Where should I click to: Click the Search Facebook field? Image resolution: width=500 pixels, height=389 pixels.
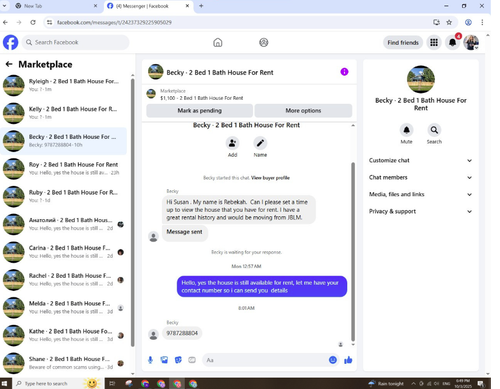coord(76,42)
